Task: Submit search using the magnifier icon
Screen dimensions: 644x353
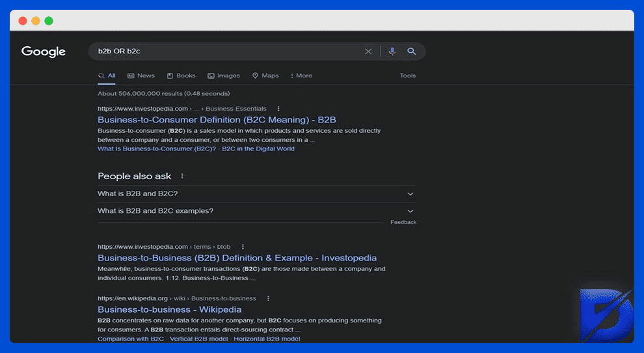Action: (412, 51)
